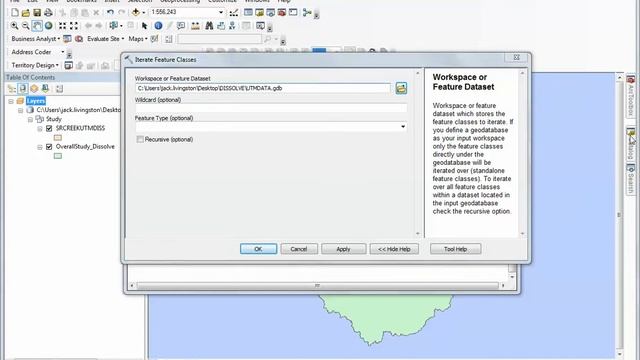Image resolution: width=640 pixels, height=360 pixels.
Task: Select the Zoom In tool
Action: (x=14, y=26)
